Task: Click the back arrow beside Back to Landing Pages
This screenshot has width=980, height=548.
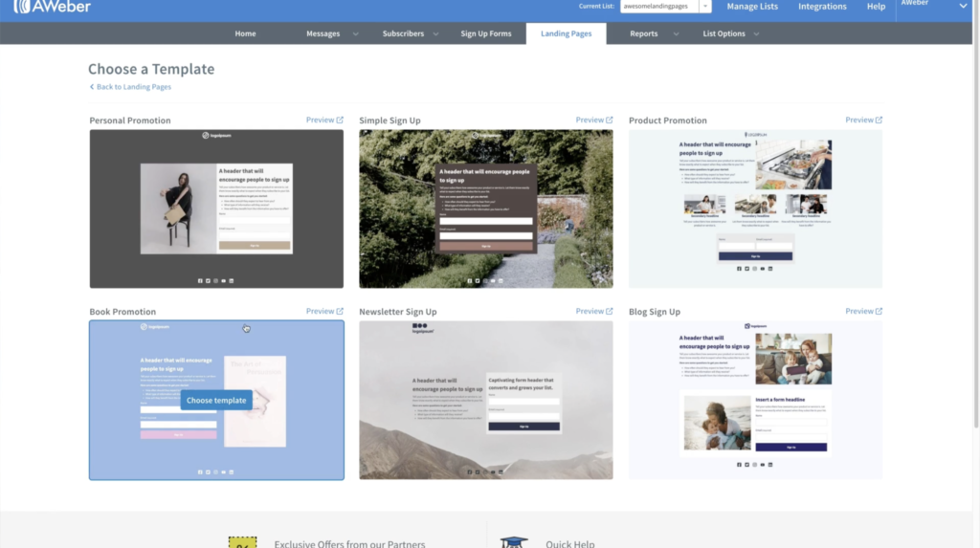Action: tap(92, 87)
